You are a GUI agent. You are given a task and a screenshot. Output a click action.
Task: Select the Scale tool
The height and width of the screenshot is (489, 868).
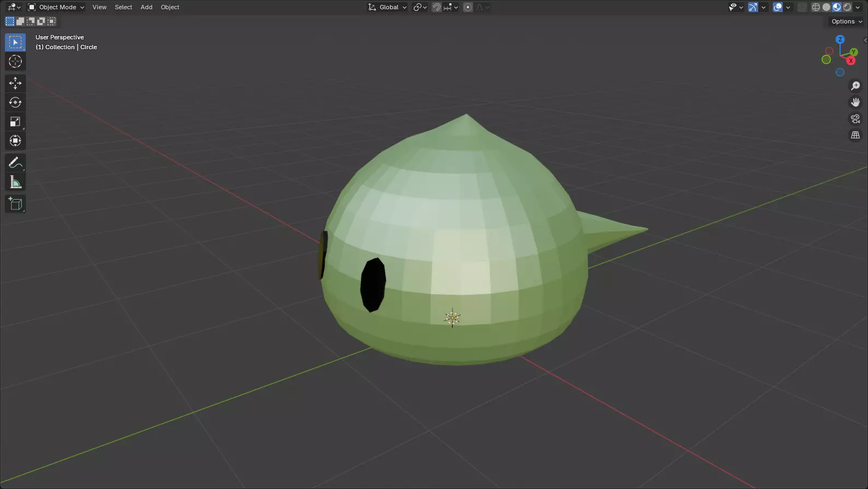click(x=15, y=121)
